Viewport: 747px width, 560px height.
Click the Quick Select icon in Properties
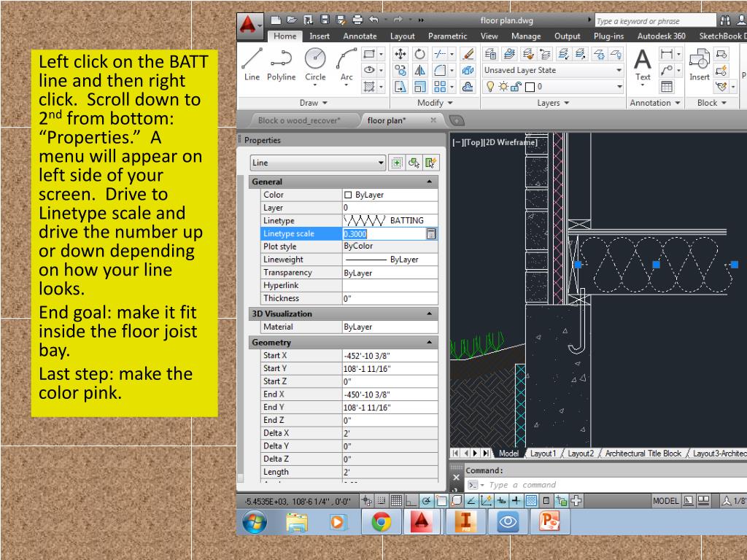tap(431, 163)
